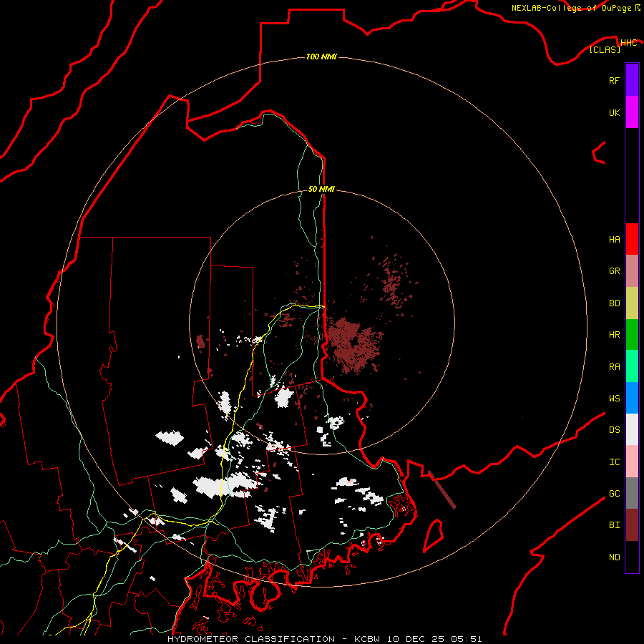This screenshot has height=644, width=644.
Task: Click the [CLAS] units label
Action: click(x=605, y=49)
